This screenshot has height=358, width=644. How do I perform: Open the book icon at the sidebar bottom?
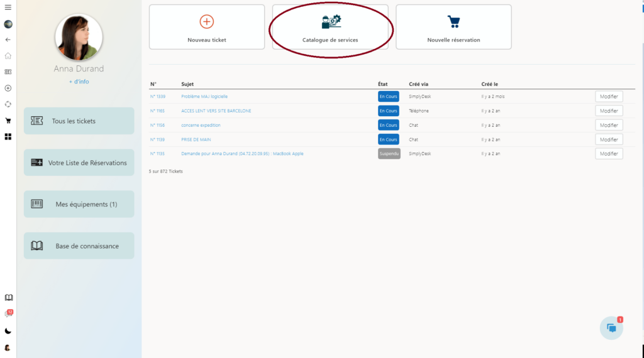coord(8,298)
